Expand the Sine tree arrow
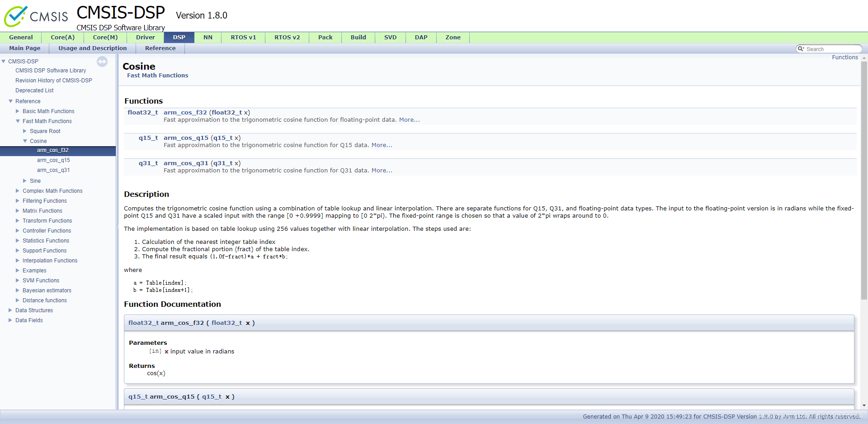This screenshot has width=868, height=424. click(x=25, y=181)
